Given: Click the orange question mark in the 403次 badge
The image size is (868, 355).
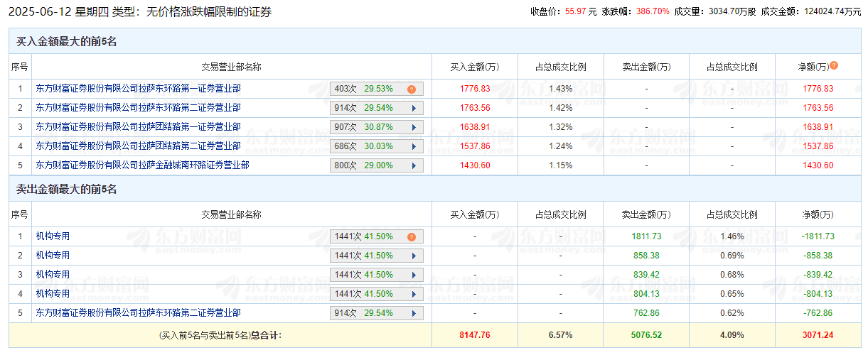Looking at the screenshot, I should (411, 89).
